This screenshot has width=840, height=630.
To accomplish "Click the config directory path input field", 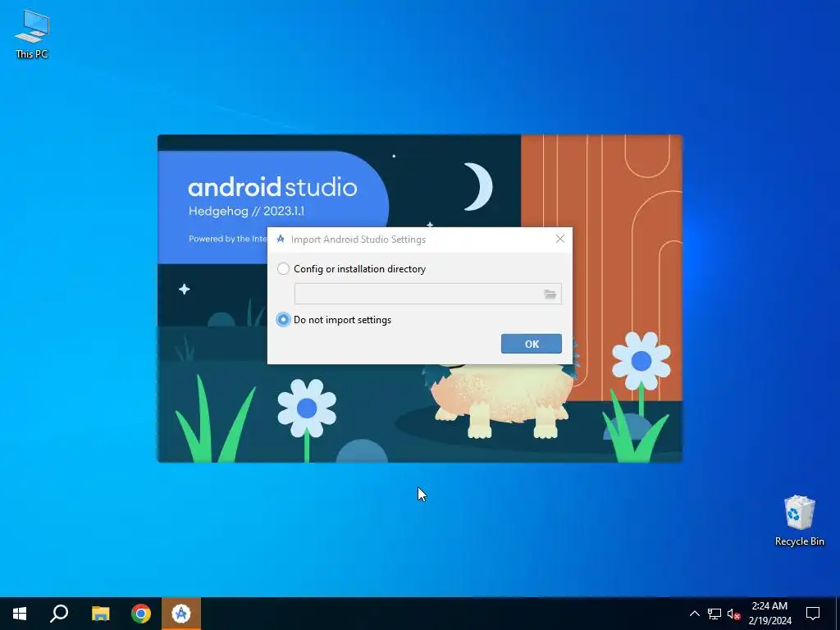I will [427, 294].
